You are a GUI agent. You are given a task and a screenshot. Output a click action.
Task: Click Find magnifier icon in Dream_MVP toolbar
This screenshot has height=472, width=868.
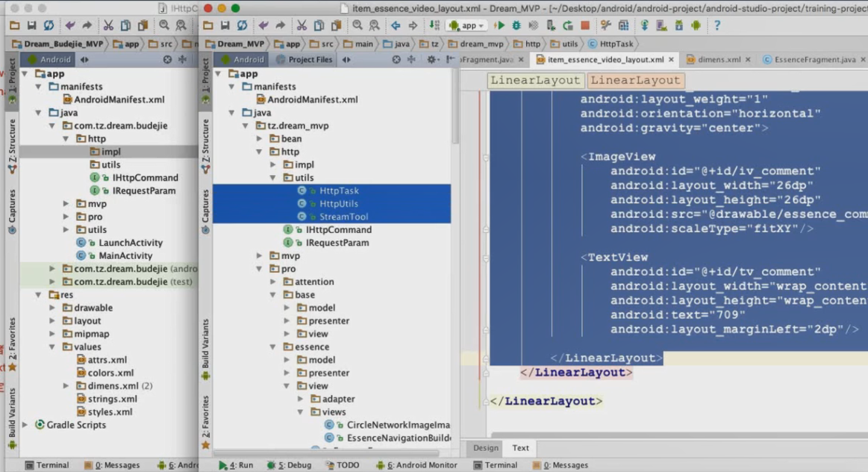pyautogui.click(x=357, y=25)
